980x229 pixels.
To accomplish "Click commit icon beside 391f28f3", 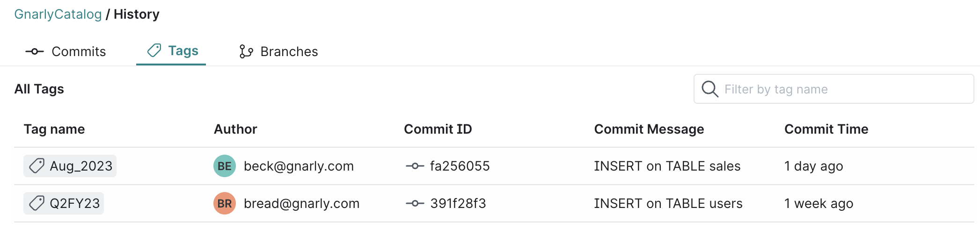I will (415, 203).
